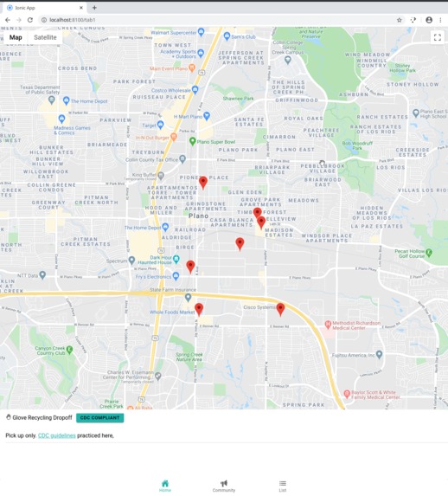This screenshot has width=448, height=496.
Task: Close the Ionic App tab
Action: 81,8
